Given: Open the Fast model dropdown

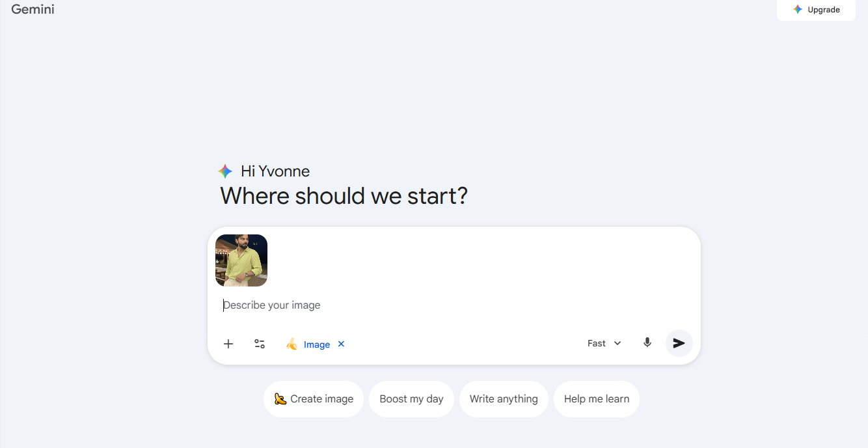Looking at the screenshot, I should coord(603,343).
